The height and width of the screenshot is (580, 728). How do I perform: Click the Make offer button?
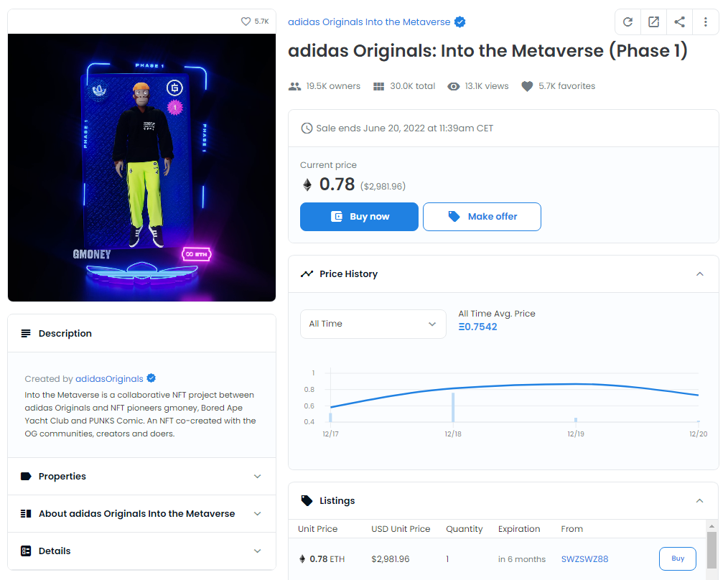click(x=482, y=216)
